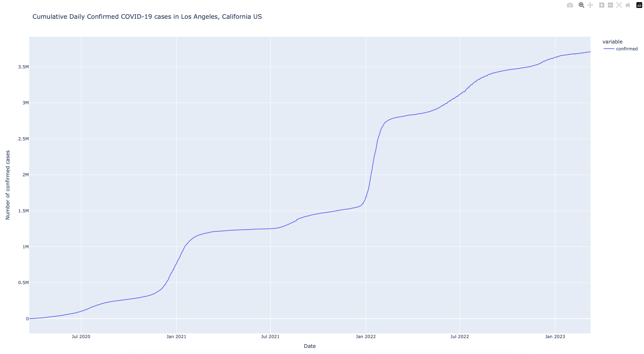Viewport: 644px width, 354px height.
Task: Click the Autoscale axes icon
Action: click(619, 5)
